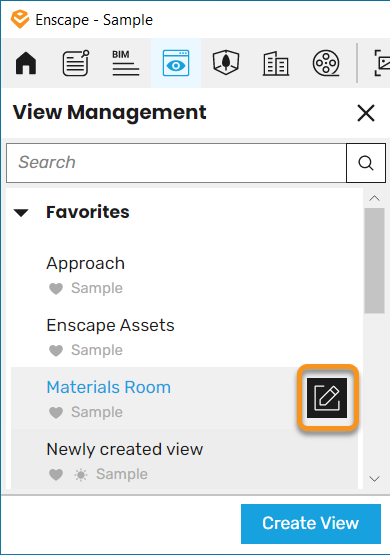Toggle favorite heart for Approach view
This screenshot has width=390, height=555.
pyautogui.click(x=56, y=288)
